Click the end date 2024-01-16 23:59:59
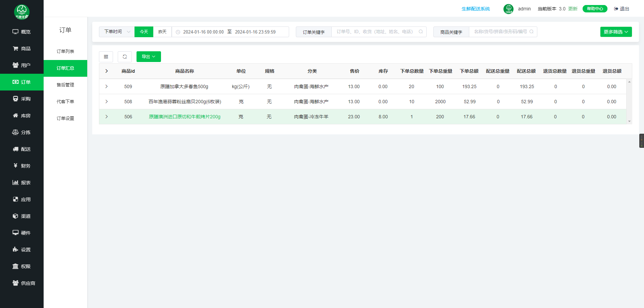Screen dimensions: 644x308 [255, 32]
